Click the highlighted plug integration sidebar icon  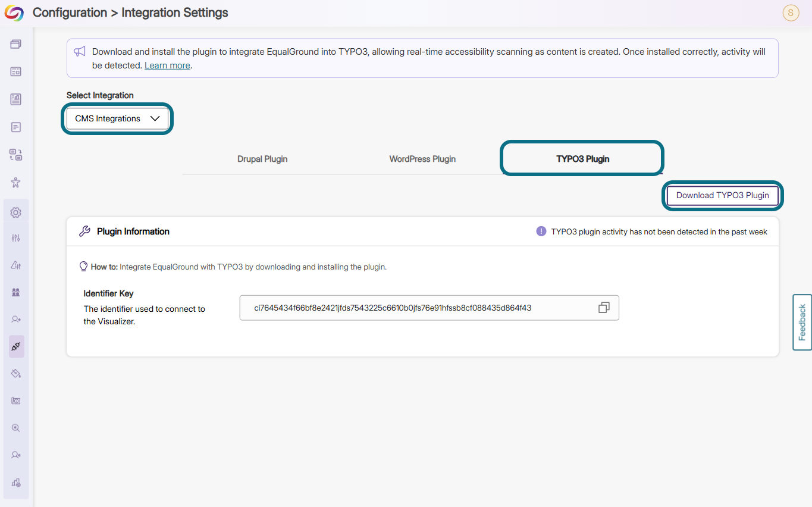[16, 346]
